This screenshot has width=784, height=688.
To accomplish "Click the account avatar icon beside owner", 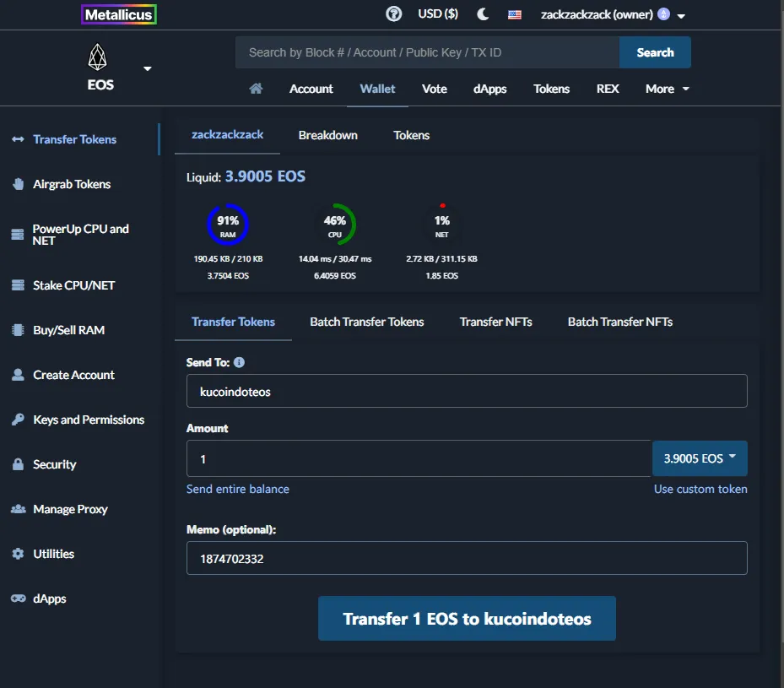I will coord(663,14).
